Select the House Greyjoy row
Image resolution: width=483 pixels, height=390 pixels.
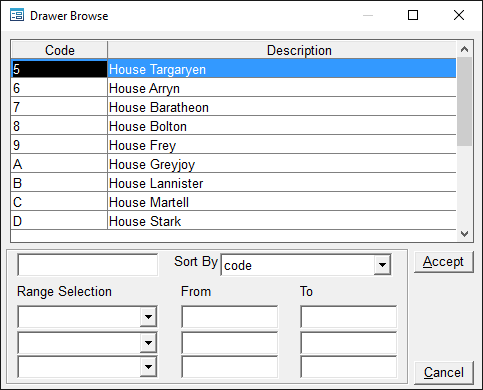tap(234, 164)
